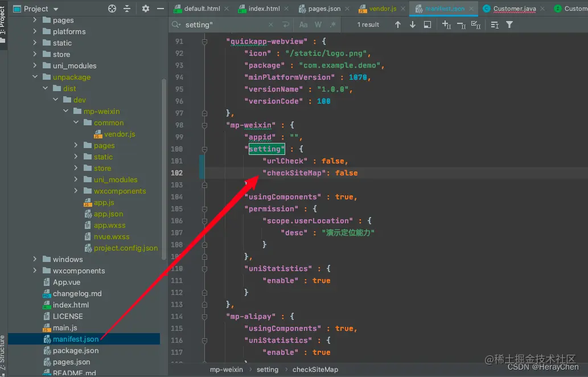The image size is (588, 377).
Task: Open find results in window icon
Action: 427,24
